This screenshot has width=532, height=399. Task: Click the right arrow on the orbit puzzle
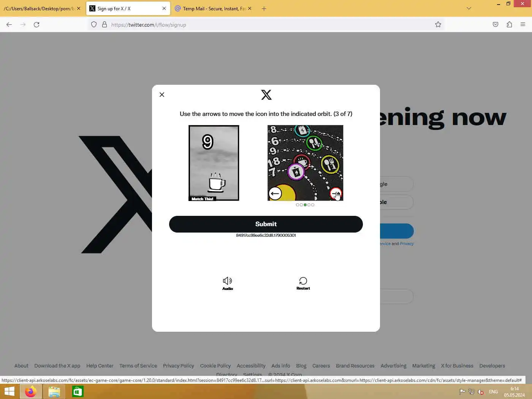[x=336, y=193]
